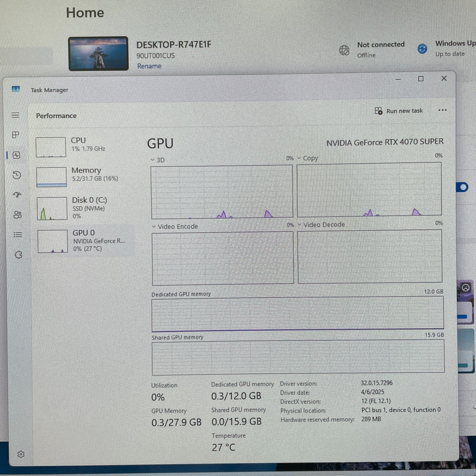Click Run new task
This screenshot has height=476, width=476.
pyautogui.click(x=400, y=110)
